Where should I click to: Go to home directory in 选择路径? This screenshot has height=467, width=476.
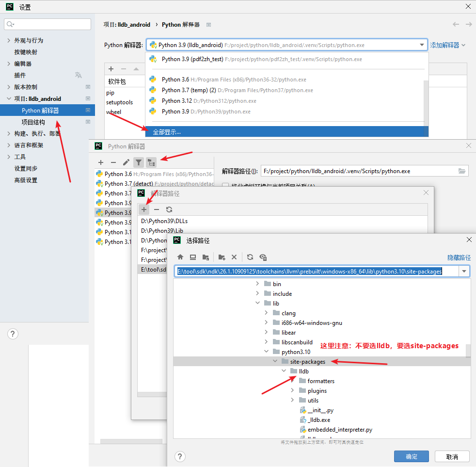click(x=180, y=257)
